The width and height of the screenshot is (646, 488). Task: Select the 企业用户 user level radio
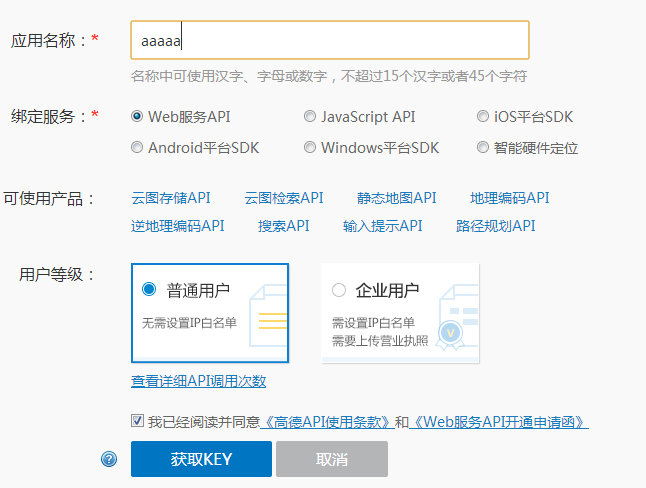[339, 290]
